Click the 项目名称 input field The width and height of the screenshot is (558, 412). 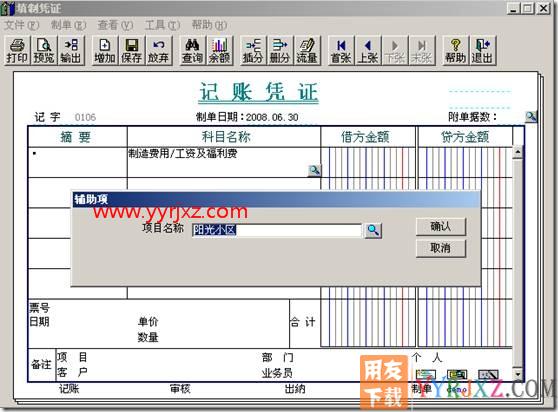pos(277,230)
